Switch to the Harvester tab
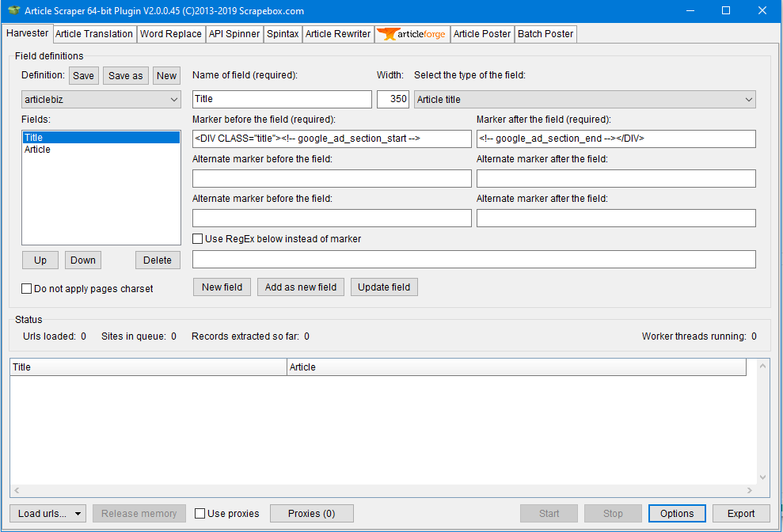Viewport: 783px width, 532px height. pyautogui.click(x=27, y=33)
